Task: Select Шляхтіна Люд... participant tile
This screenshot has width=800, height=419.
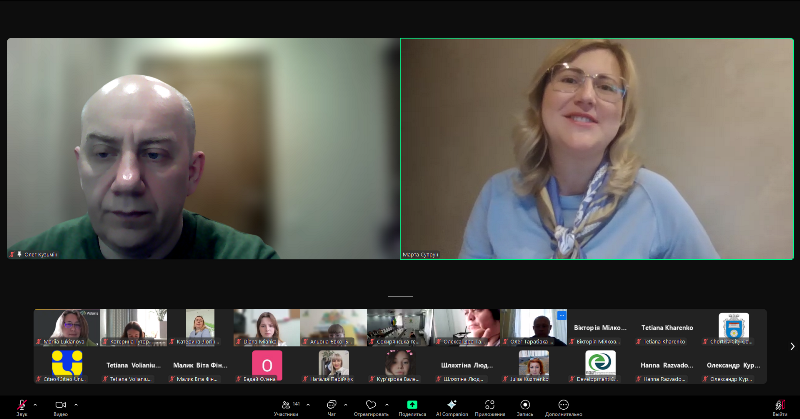Action: (x=467, y=365)
